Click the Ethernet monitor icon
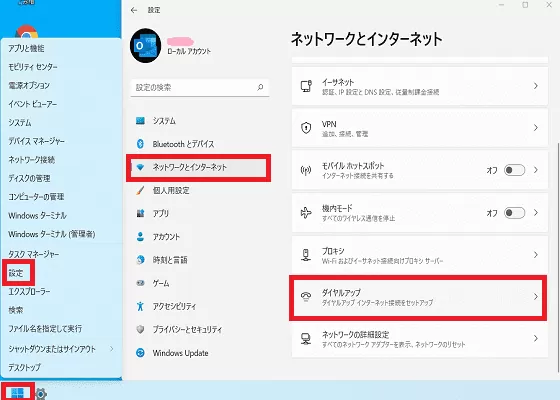Viewport: 560px width, 400px height. (306, 86)
